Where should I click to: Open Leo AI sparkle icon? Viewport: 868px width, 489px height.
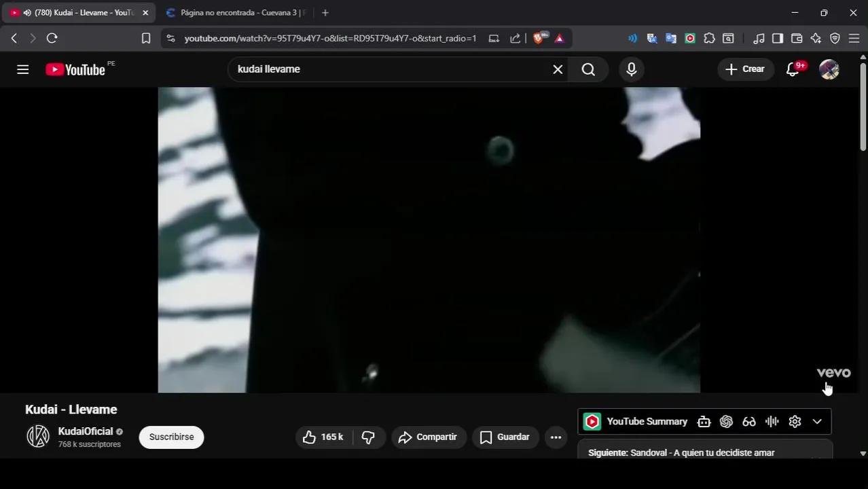tap(816, 39)
